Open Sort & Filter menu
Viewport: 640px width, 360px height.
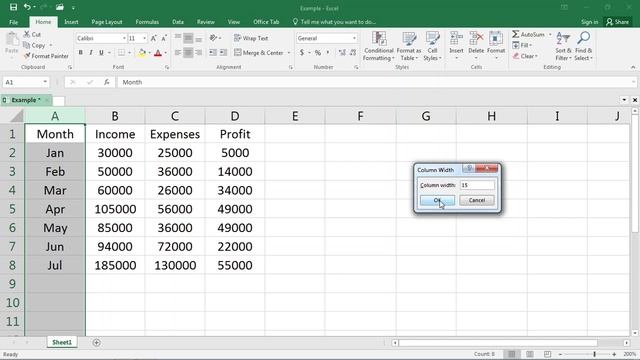563,46
